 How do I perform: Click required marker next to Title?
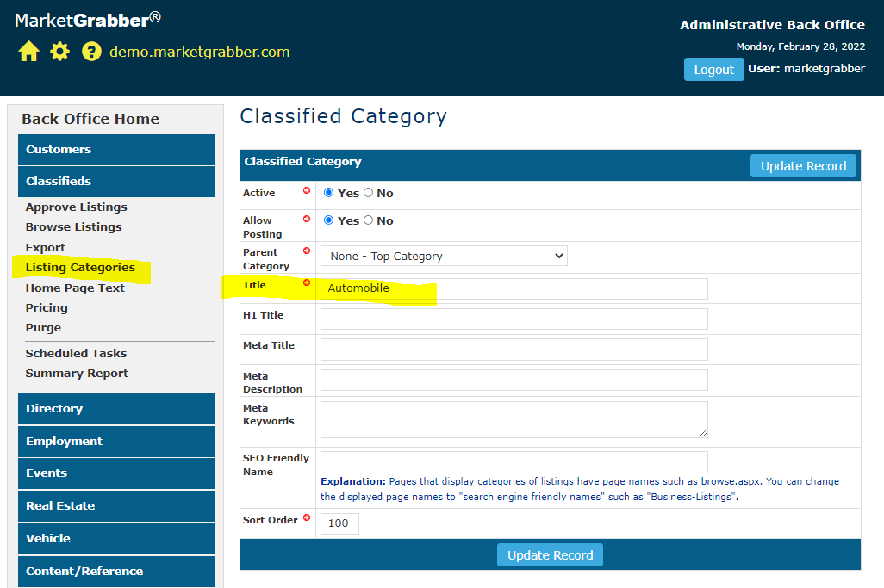(x=307, y=282)
